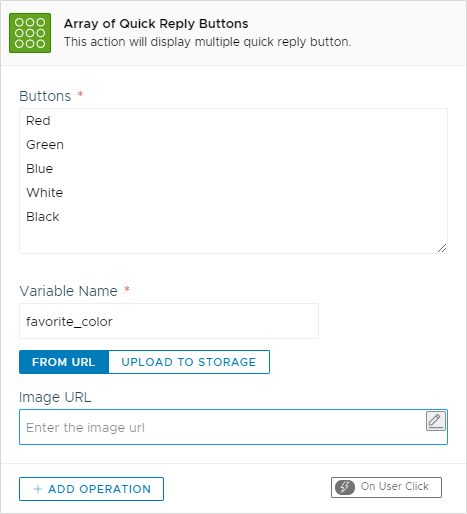
Task: Click the Array of Quick Reply Buttons title
Action: coord(156,24)
